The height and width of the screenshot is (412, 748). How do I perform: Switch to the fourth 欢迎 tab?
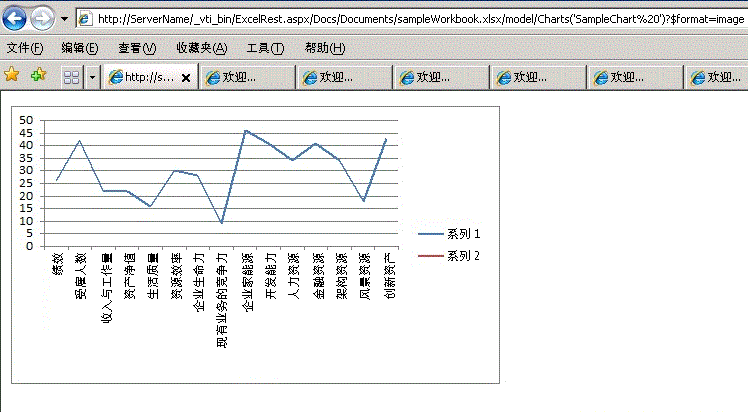coord(539,77)
